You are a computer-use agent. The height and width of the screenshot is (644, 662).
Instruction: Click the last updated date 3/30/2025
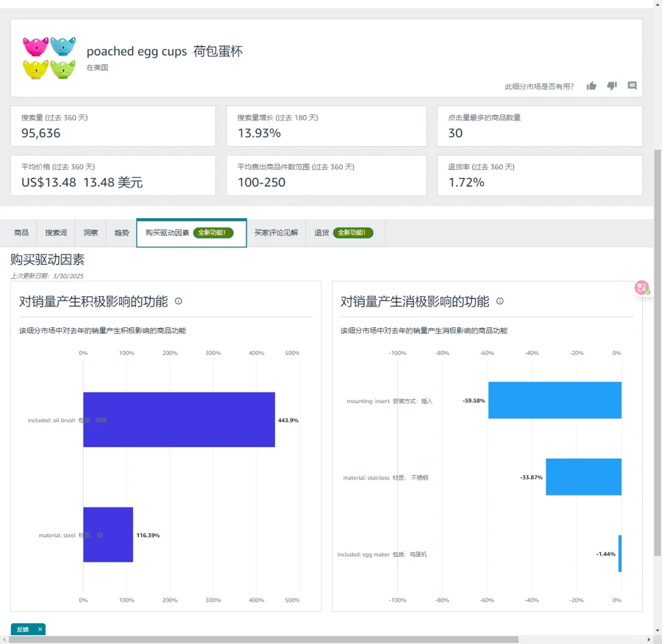(68, 276)
